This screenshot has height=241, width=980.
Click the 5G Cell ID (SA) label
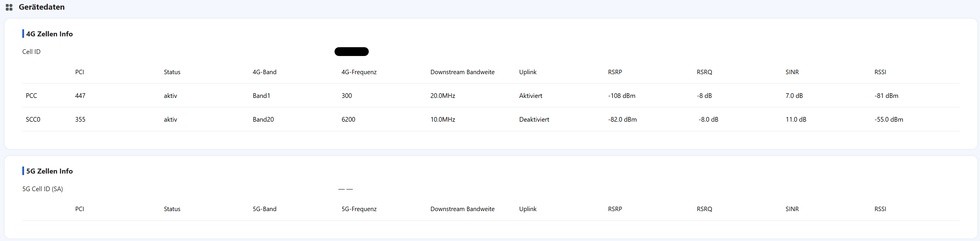[42, 189]
